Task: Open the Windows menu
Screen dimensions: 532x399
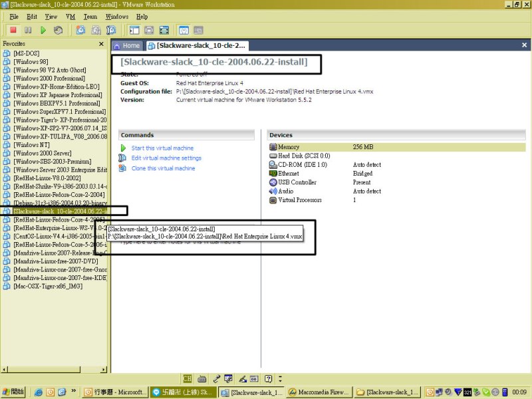Action: point(117,17)
